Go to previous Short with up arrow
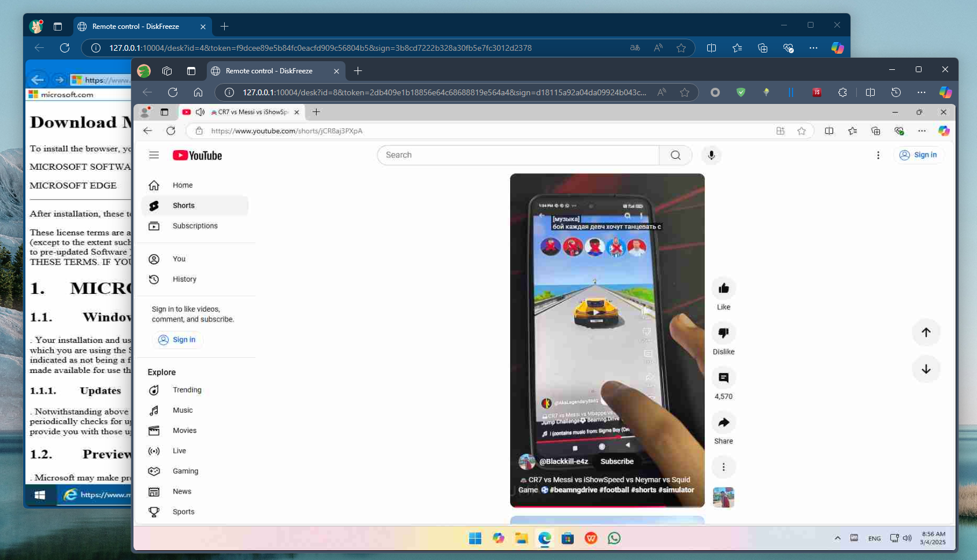 point(926,333)
